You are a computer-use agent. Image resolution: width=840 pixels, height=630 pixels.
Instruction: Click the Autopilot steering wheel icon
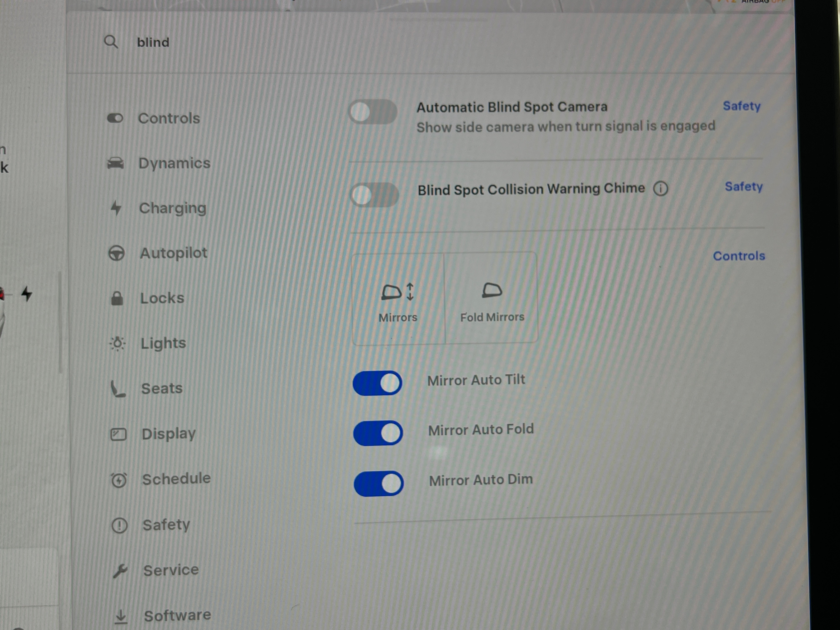point(116,253)
